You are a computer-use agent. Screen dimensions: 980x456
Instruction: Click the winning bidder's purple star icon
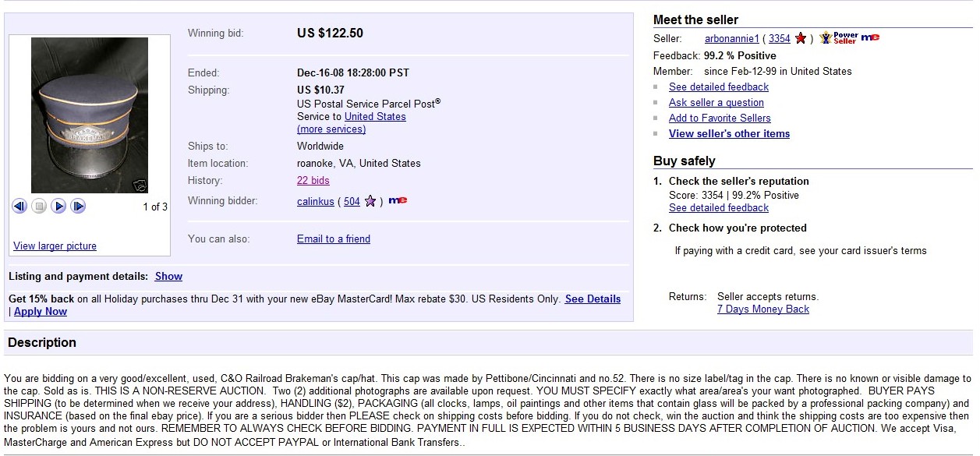pos(370,201)
